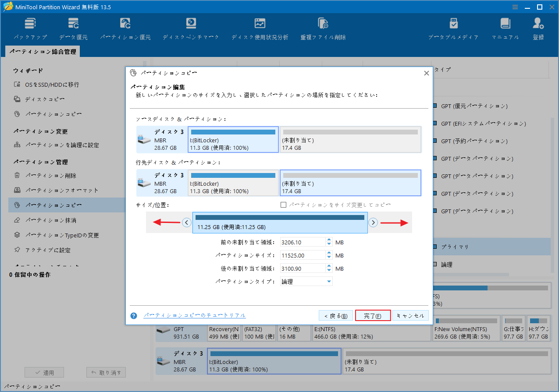This screenshot has width=559, height=392.
Task: Click the help question mark in the dialog
Action: click(x=133, y=315)
